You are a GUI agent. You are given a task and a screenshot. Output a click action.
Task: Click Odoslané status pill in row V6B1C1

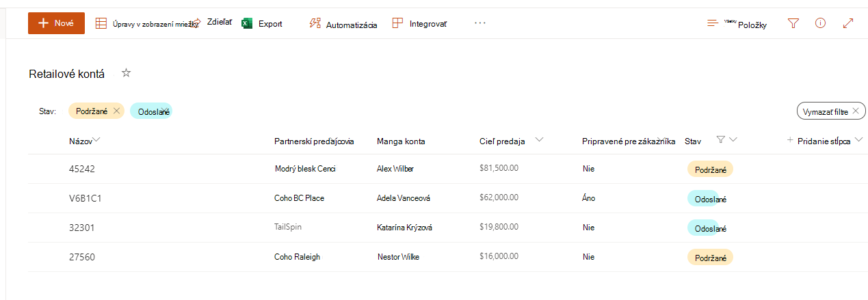pos(707,199)
